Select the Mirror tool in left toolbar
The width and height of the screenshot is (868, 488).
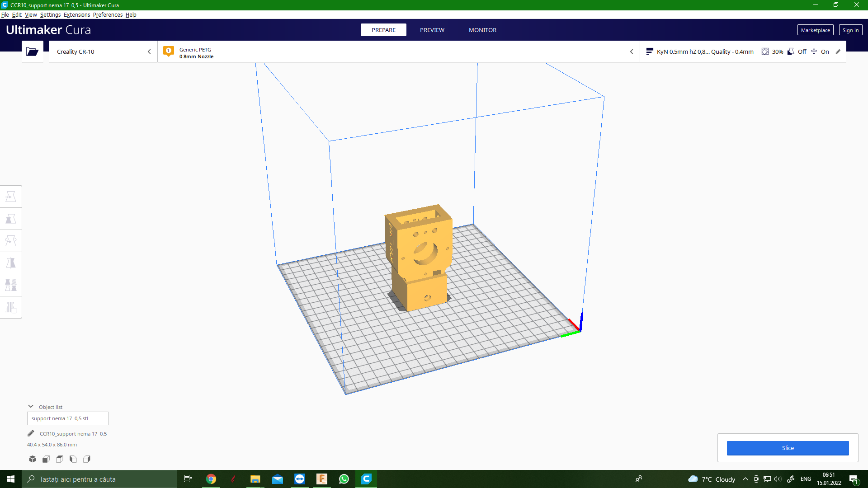11,263
